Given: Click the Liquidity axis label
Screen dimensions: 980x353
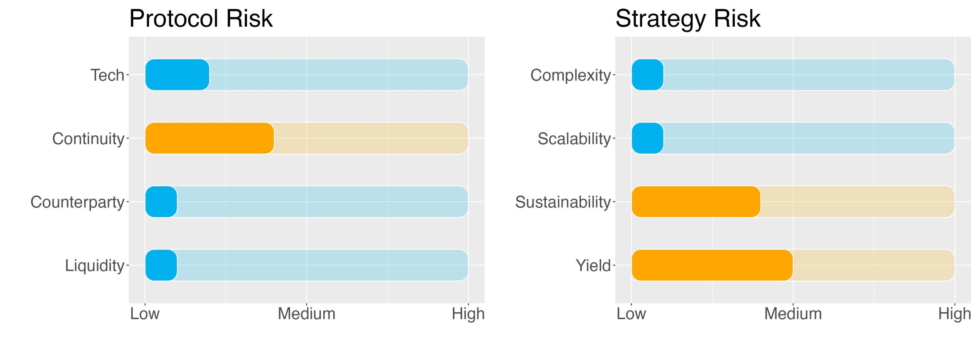Looking at the screenshot, I should 94,266.
